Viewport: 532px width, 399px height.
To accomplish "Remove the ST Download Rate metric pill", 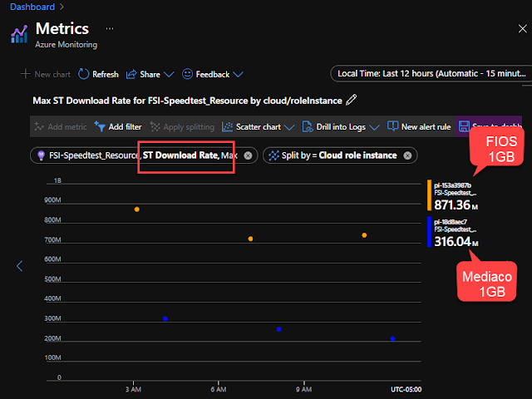I will pos(248,155).
